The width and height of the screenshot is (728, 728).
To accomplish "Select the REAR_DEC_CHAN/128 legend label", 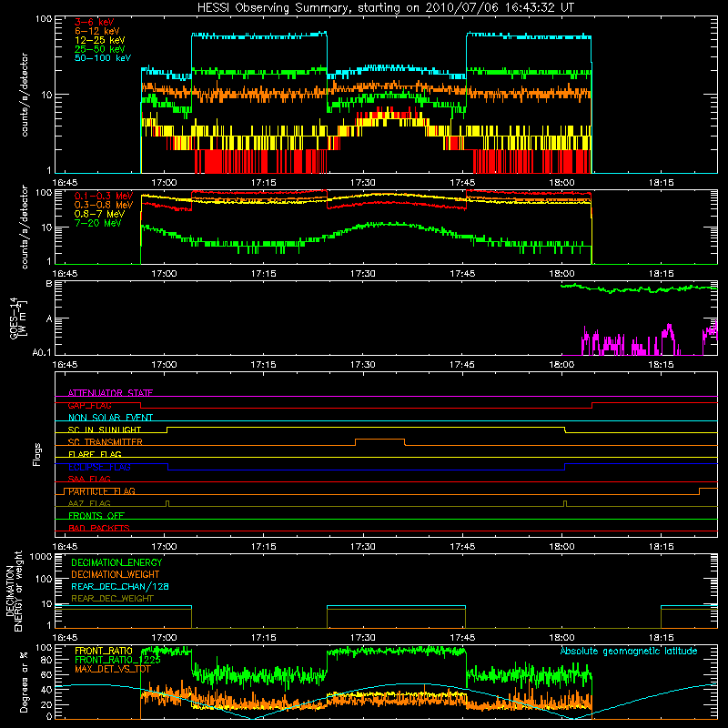I will [x=120, y=586].
